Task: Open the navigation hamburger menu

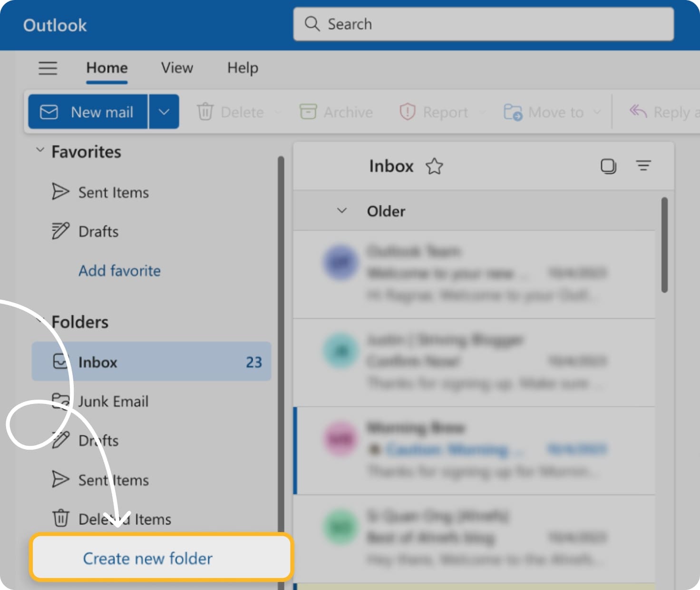Action: (x=48, y=69)
